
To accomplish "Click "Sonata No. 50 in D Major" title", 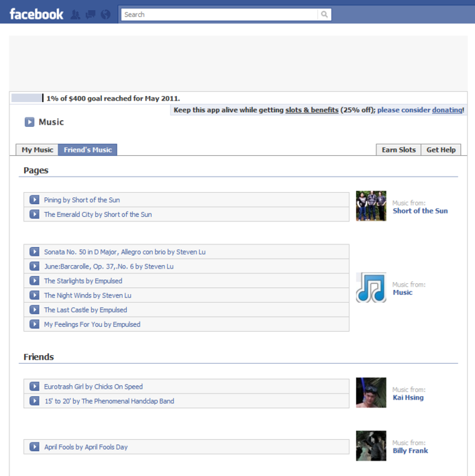I will 125,252.
